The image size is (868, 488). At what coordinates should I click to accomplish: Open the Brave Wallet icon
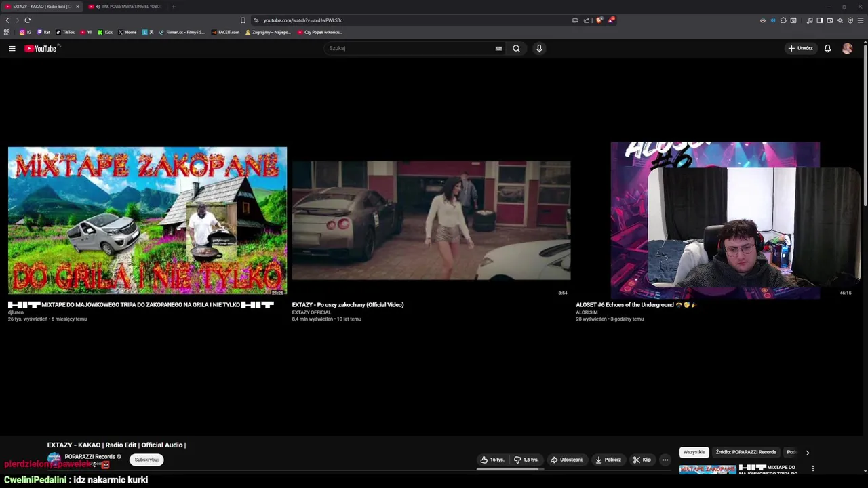(x=829, y=20)
